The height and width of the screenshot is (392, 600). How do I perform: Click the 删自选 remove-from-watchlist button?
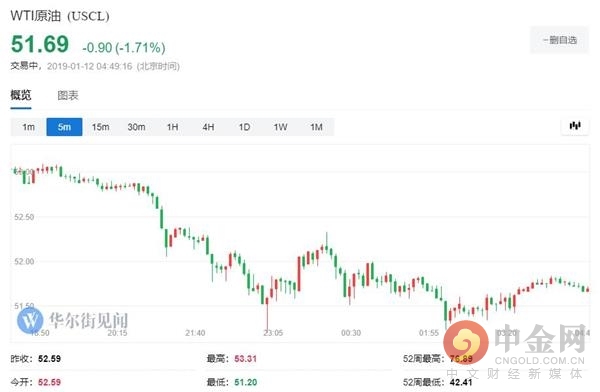[559, 40]
